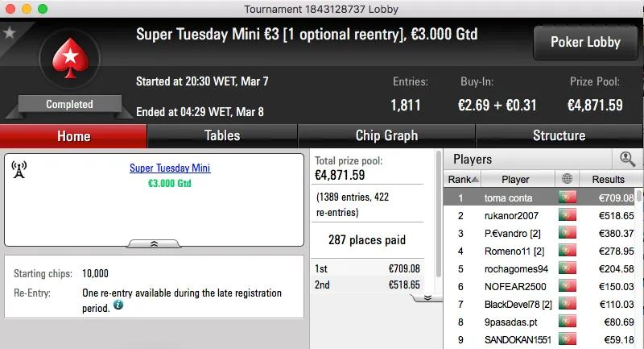Open the Chip Graph tab
Image resolution: width=644 pixels, height=349 pixels.
click(386, 135)
